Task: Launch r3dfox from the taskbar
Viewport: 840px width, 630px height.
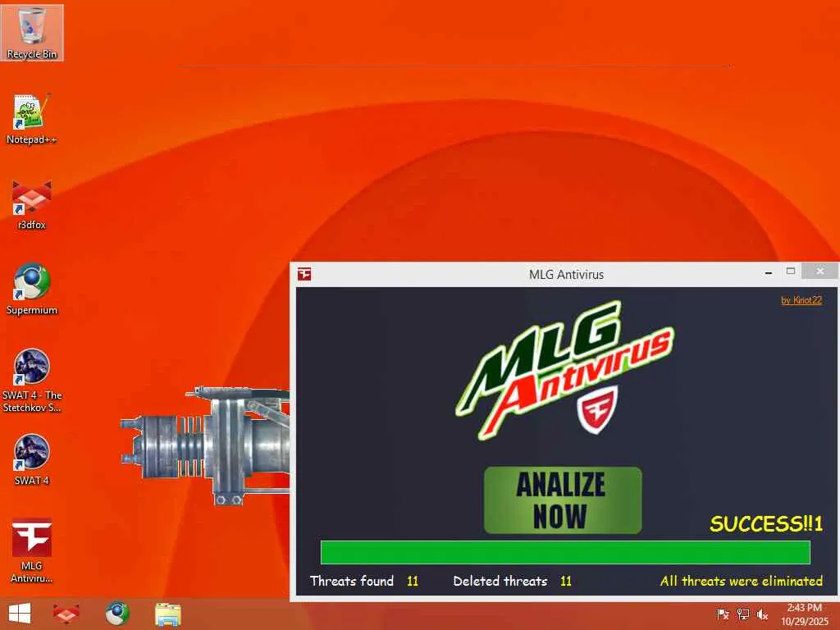Action: point(66,614)
